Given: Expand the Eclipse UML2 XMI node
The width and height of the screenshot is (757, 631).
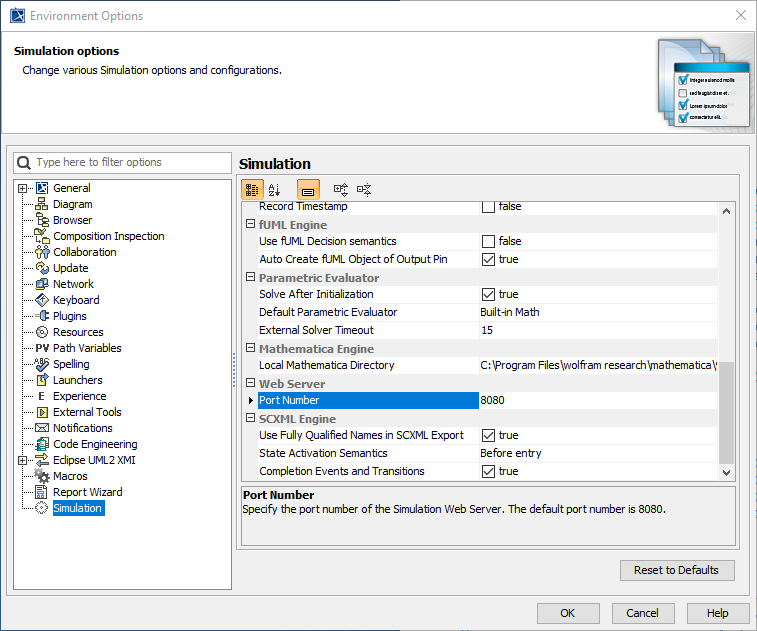Looking at the screenshot, I should coord(22,460).
